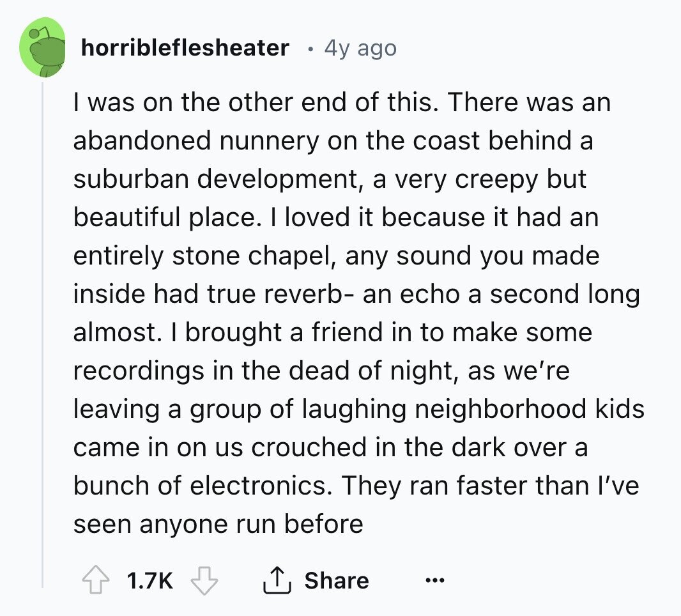
Task: Visit the horribleflesheater username link
Action: (185, 48)
